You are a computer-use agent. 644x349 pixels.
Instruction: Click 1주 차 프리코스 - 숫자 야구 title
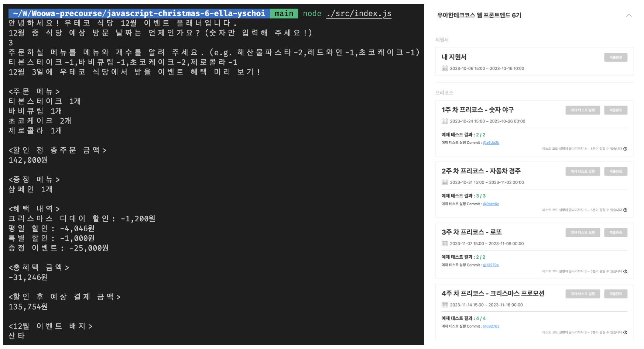coord(477,110)
